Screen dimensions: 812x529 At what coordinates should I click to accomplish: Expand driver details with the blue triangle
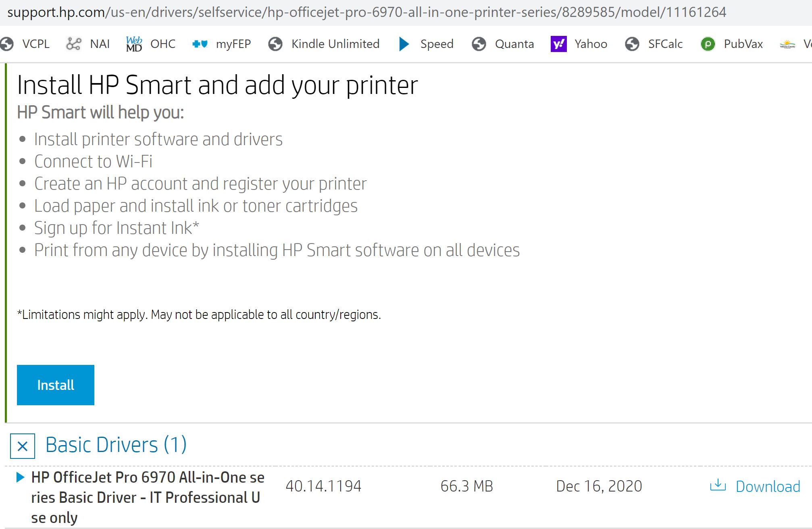[x=20, y=477]
